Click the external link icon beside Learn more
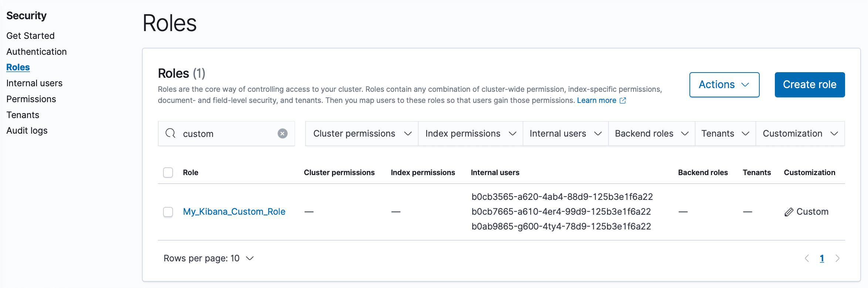This screenshot has height=288, width=868. [623, 101]
